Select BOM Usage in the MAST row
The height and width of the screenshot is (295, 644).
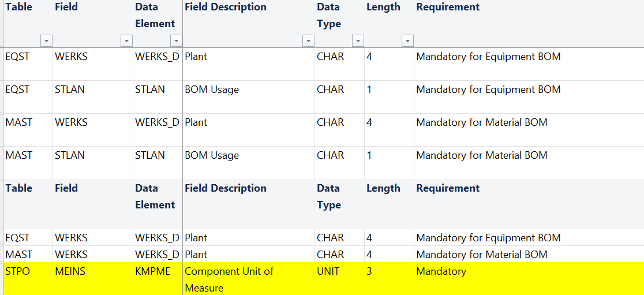(x=212, y=155)
